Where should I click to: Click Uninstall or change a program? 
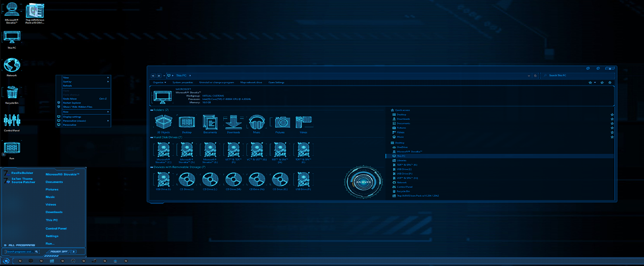(217, 82)
